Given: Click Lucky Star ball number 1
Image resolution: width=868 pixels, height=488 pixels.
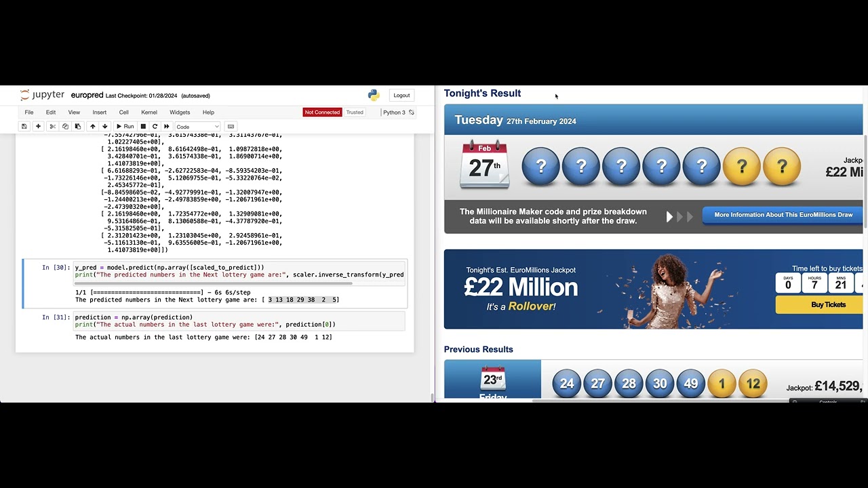Looking at the screenshot, I should [722, 384].
